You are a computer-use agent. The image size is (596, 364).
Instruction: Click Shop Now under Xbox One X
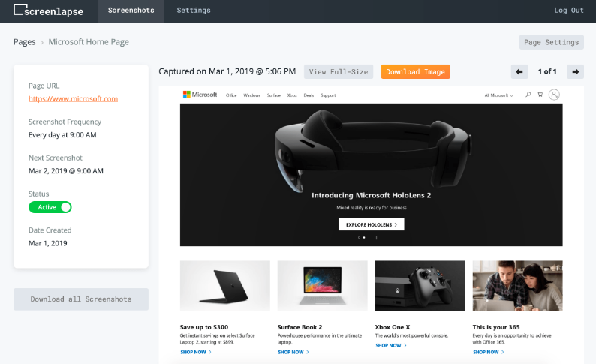click(391, 346)
